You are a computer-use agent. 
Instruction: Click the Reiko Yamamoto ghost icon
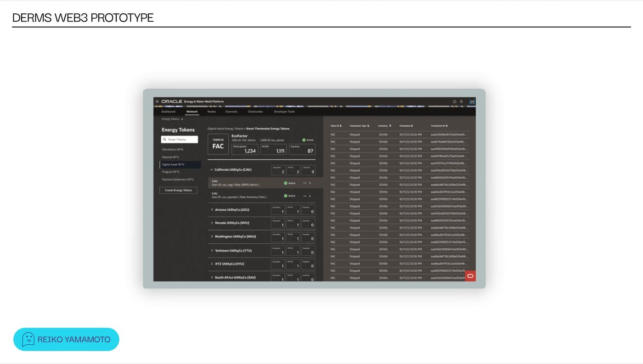[x=28, y=340]
